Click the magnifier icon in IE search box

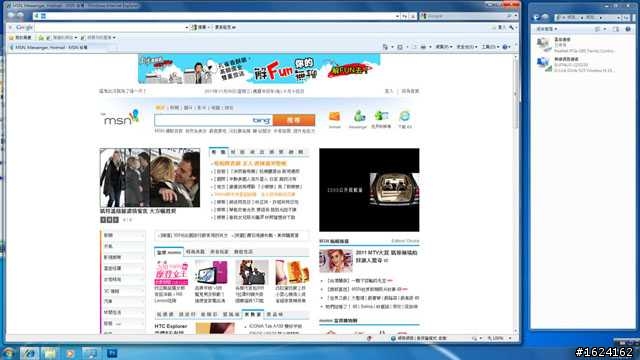click(x=509, y=16)
